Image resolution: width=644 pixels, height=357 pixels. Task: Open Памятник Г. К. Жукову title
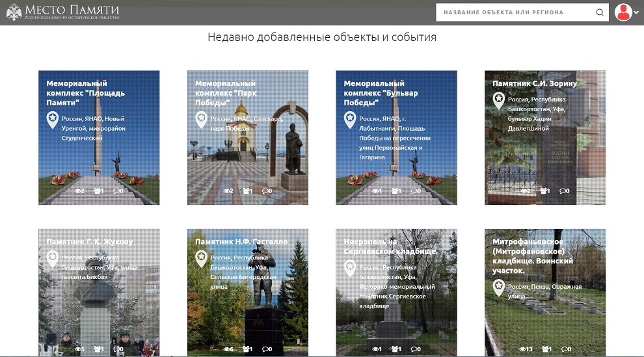(x=90, y=242)
